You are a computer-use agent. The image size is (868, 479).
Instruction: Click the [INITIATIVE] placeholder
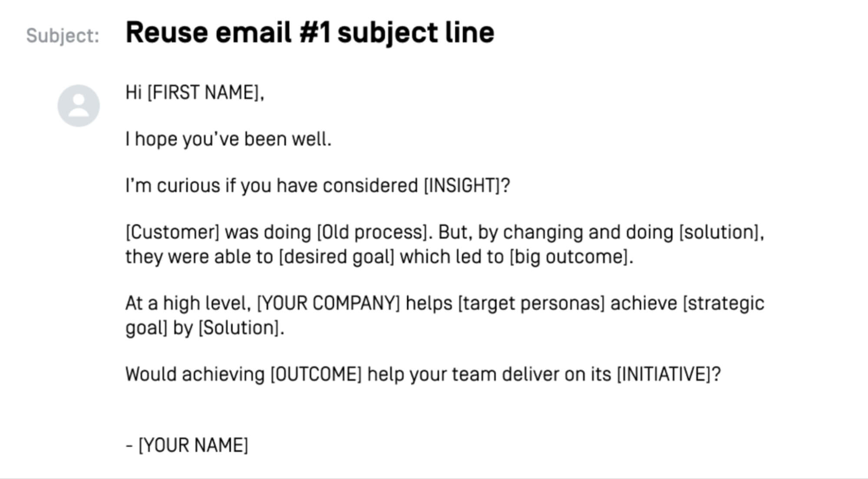(664, 374)
